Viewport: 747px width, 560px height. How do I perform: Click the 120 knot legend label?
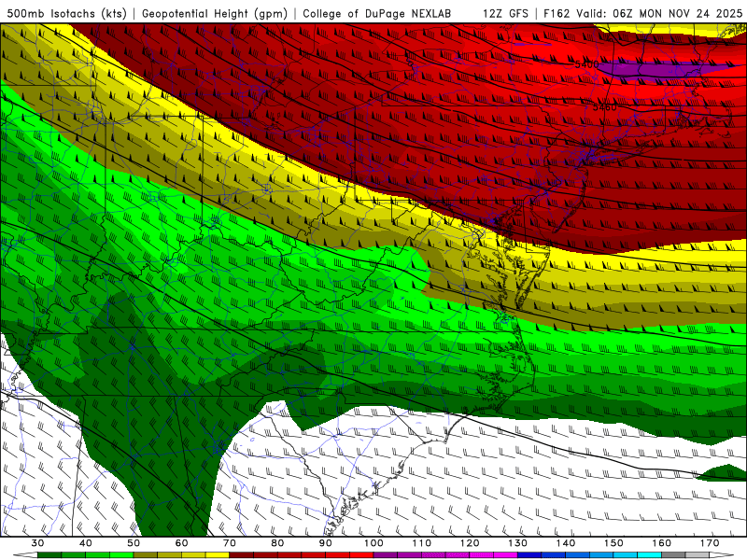[x=470, y=543]
